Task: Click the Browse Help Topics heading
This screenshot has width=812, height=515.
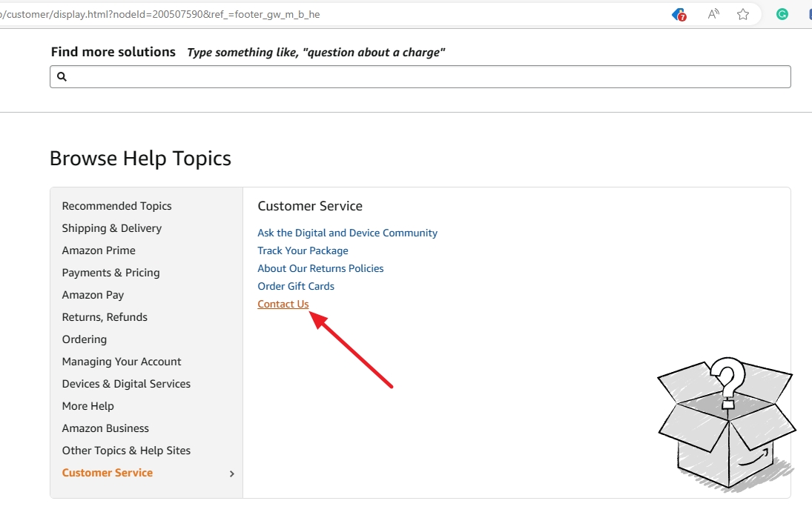Action: (x=140, y=159)
